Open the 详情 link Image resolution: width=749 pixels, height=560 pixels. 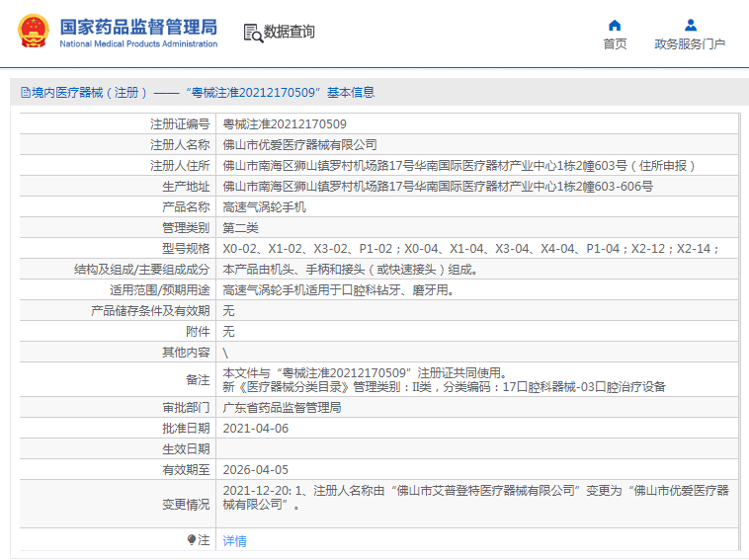[234, 541]
